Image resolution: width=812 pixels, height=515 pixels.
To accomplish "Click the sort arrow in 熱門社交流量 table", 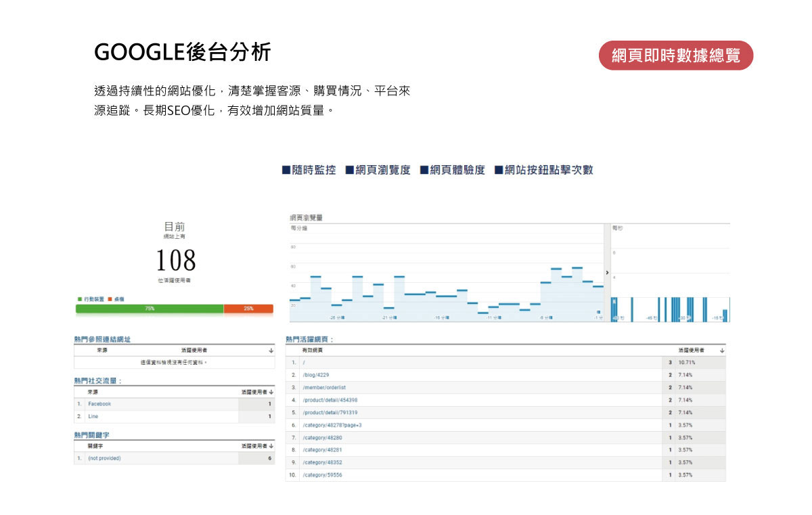I will tap(271, 392).
